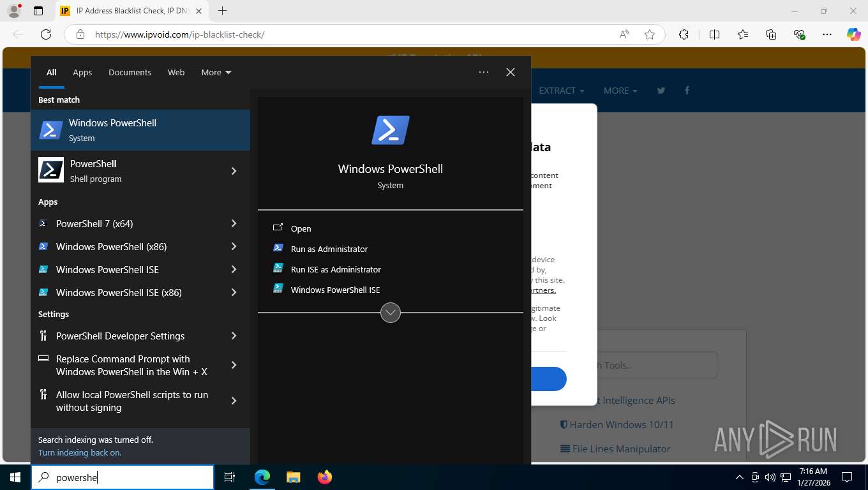The image size is (868, 490).
Task: Open Windows PowerShell ISE result
Action: (x=124, y=269)
